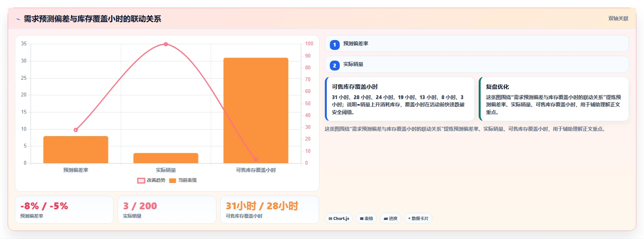Viewport: 644px width, 239px height.
Task: Click the 3 / 200 stat card
Action: tap(167, 210)
